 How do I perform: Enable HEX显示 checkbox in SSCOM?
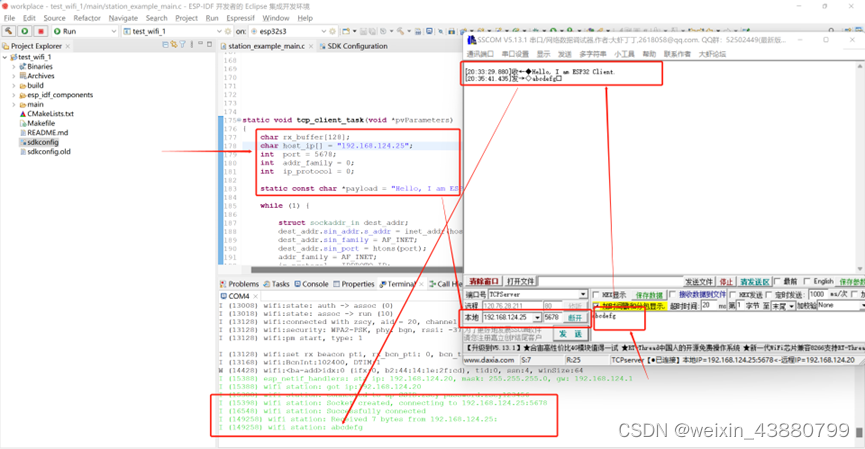[596, 295]
